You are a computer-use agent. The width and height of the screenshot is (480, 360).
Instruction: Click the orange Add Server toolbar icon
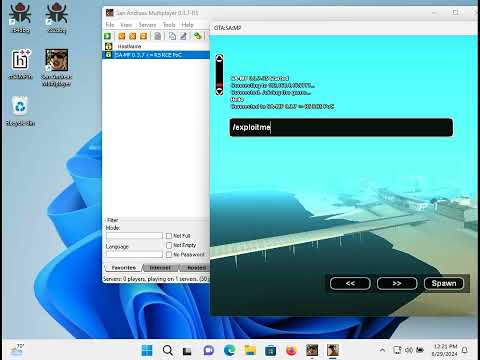[x=122, y=36]
